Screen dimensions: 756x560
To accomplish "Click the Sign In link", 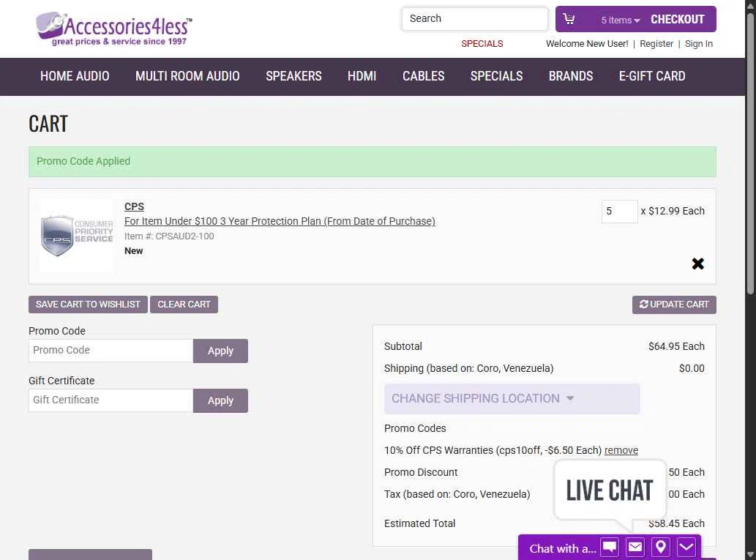I will tap(699, 44).
